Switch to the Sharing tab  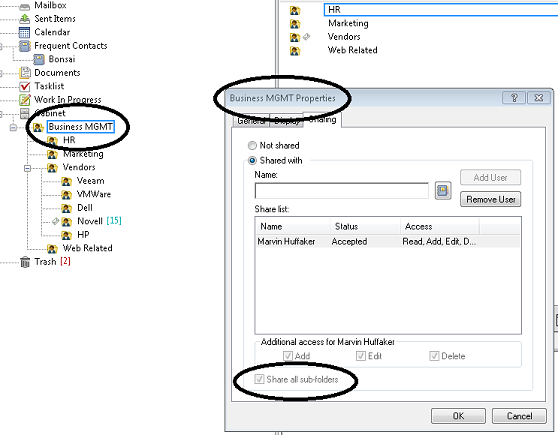click(322, 120)
